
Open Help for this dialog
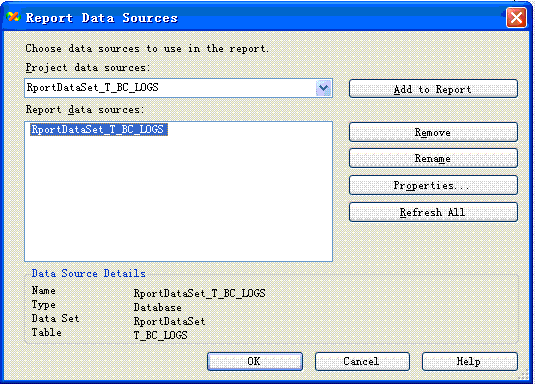pos(470,361)
